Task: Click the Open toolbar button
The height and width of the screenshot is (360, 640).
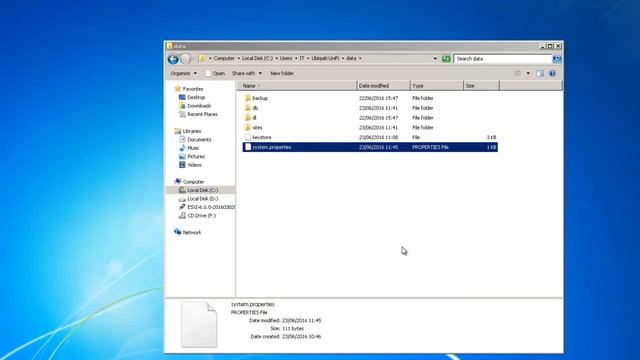Action: click(x=215, y=73)
